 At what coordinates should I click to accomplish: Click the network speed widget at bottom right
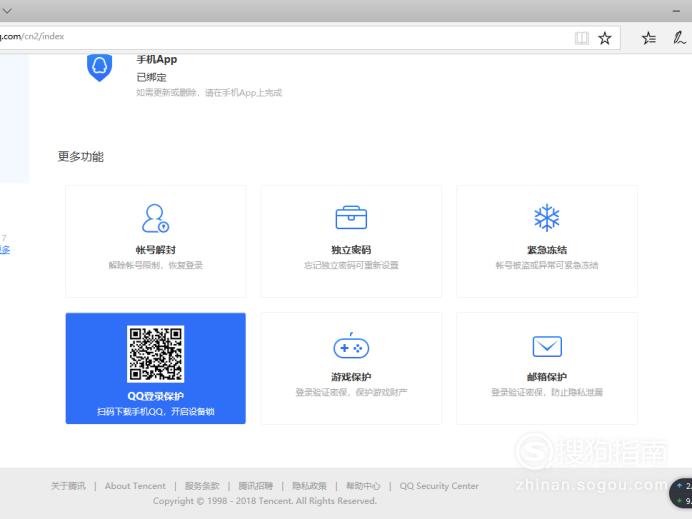(x=681, y=493)
